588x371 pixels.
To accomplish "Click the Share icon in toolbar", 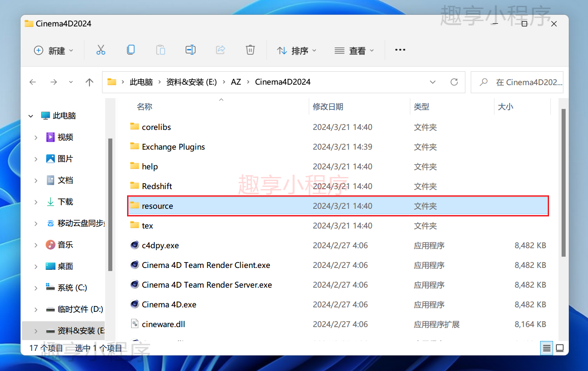I will coord(221,50).
